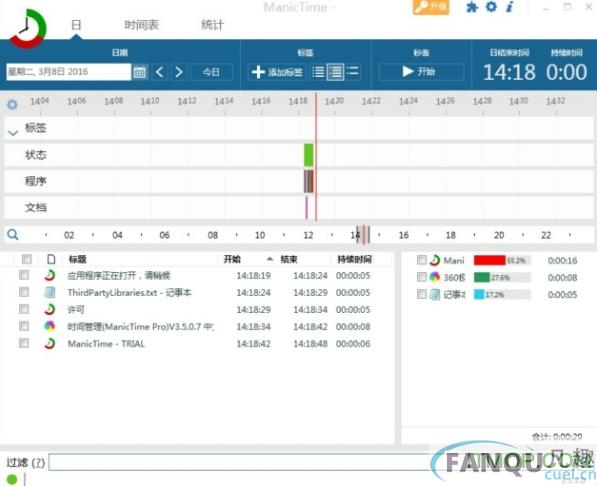The width and height of the screenshot is (597, 486).
Task: Focus the 过滤 filter input field
Action: [x=244, y=462]
